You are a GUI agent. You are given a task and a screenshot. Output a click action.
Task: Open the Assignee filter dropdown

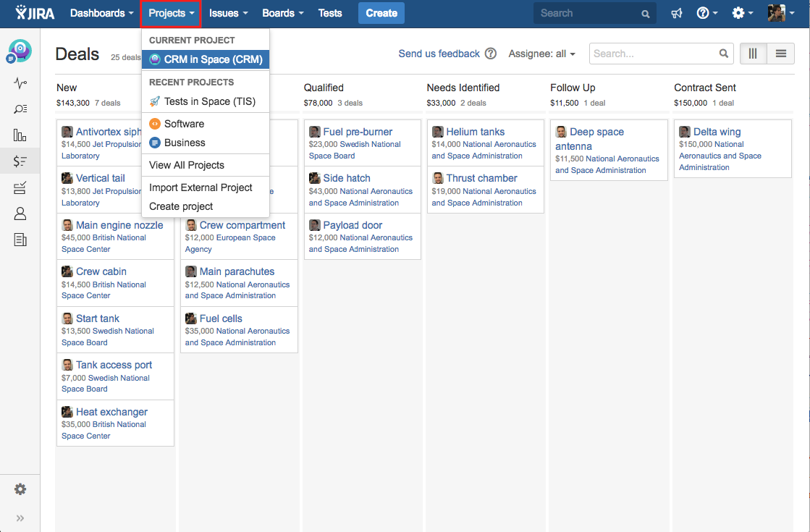coord(542,54)
